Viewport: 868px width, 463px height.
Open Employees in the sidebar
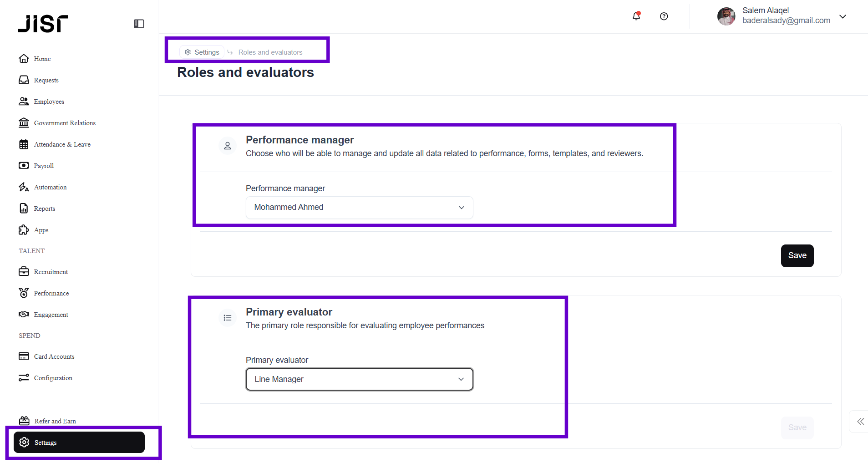(x=49, y=102)
